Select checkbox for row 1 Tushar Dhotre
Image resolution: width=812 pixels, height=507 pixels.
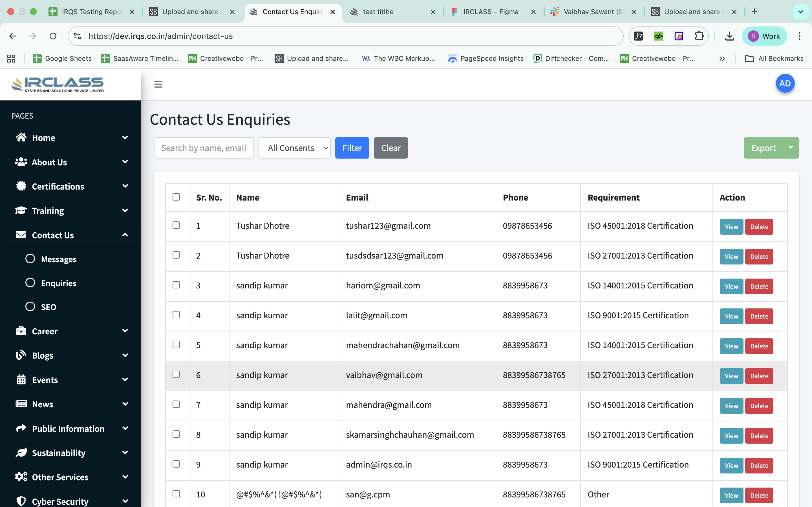pyautogui.click(x=176, y=225)
